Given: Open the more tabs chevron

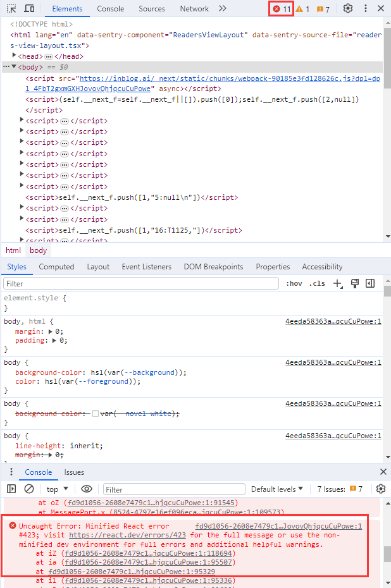Looking at the screenshot, I should 223,8.
